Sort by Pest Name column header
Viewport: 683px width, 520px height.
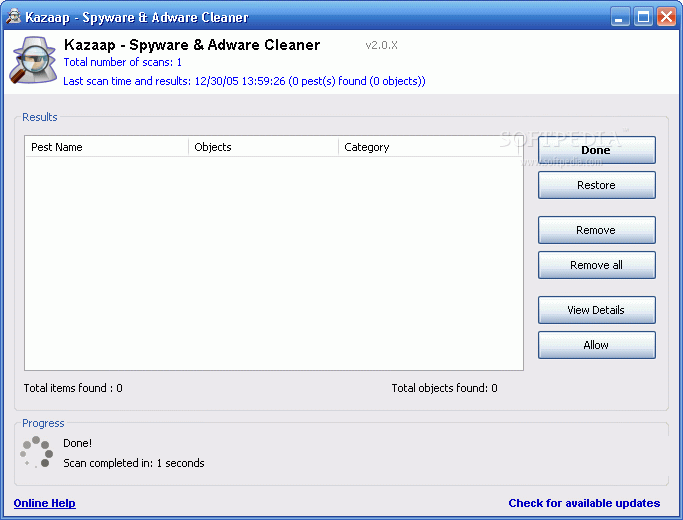[x=107, y=147]
